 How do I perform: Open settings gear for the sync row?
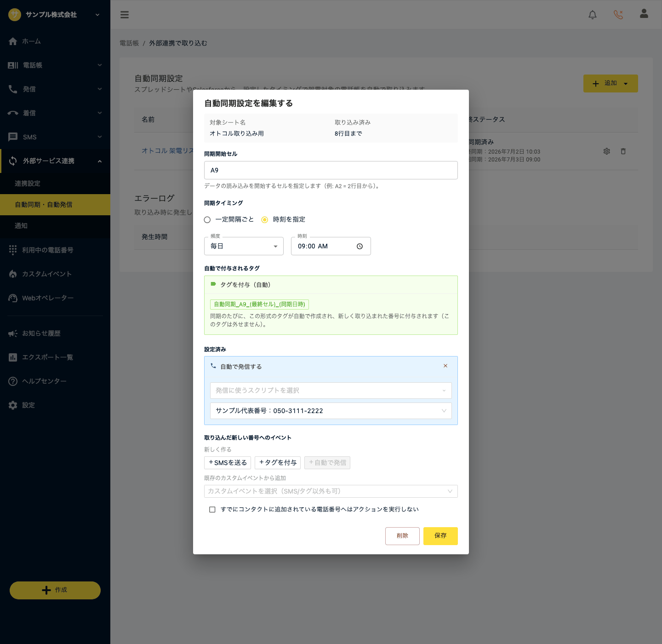point(607,151)
